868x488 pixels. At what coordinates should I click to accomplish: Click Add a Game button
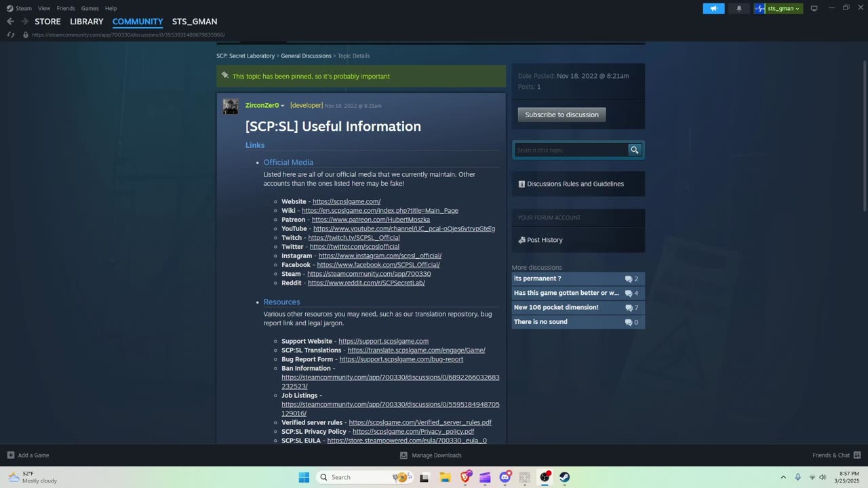coord(28,455)
